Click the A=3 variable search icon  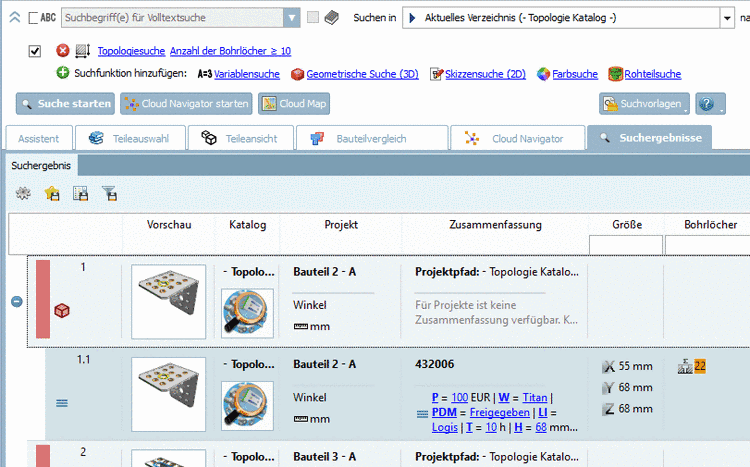tap(205, 74)
